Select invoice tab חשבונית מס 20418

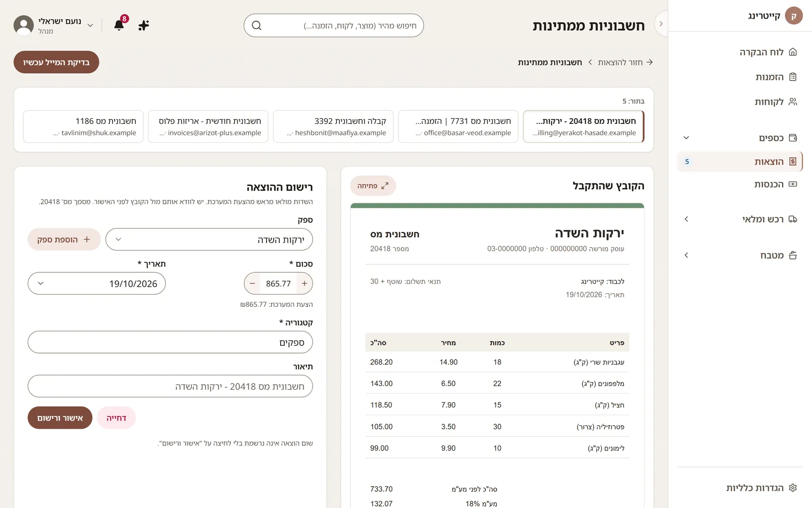pos(584,126)
